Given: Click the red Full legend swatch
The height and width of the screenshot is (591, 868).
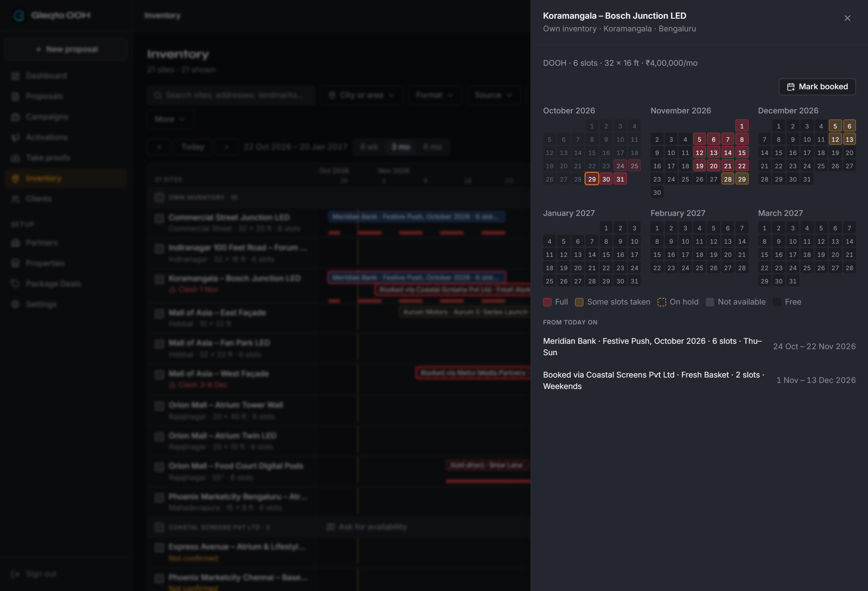Looking at the screenshot, I should (x=547, y=302).
